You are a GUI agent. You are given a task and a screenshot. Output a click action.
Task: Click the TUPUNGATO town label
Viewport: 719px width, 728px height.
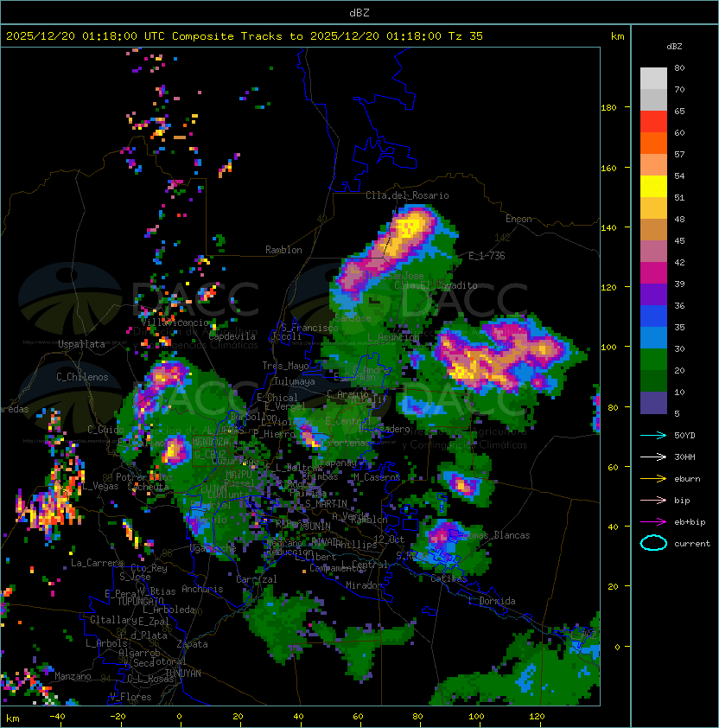[140, 601]
